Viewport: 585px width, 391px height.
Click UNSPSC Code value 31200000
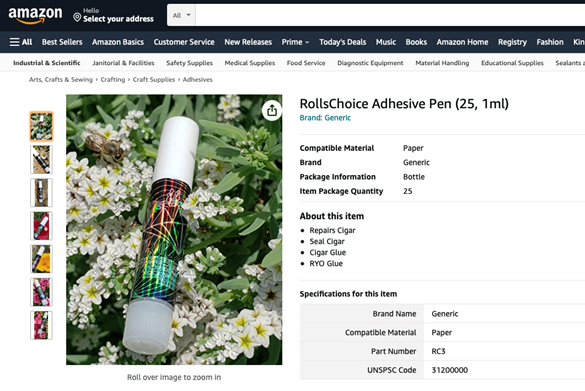(x=450, y=370)
